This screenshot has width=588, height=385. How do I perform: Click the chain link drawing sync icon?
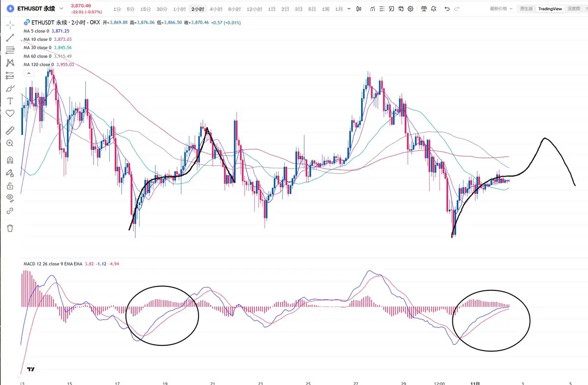point(10,211)
